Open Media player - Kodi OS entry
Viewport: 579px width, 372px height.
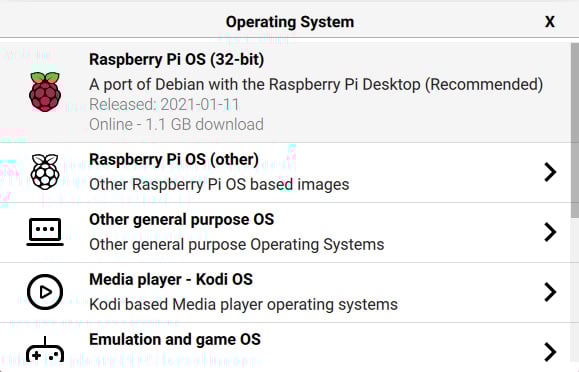pos(285,293)
